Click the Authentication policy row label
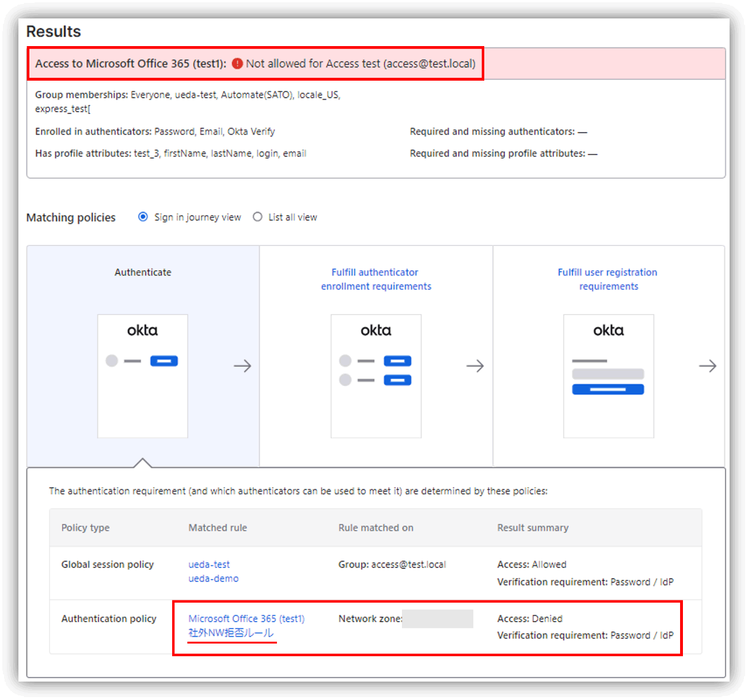The width and height of the screenshot is (748, 700). click(x=109, y=619)
